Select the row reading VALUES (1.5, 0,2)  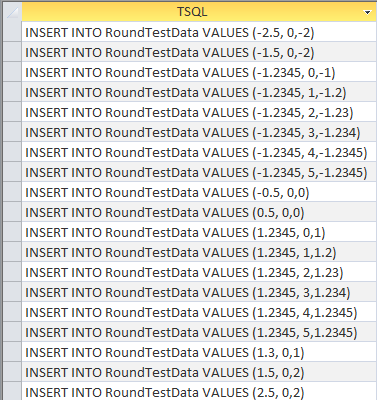[199, 372]
